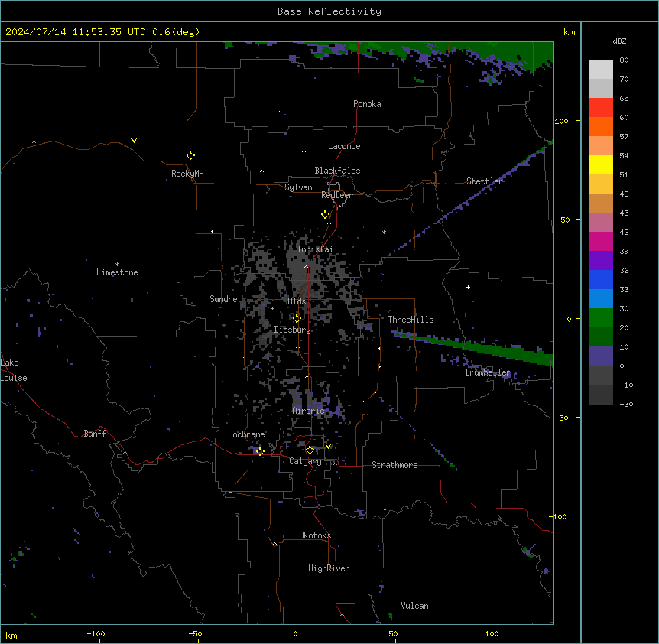The width and height of the screenshot is (659, 644).
Task: Pick the magenta 39-42 dBZ legend swatch
Action: pyautogui.click(x=601, y=241)
